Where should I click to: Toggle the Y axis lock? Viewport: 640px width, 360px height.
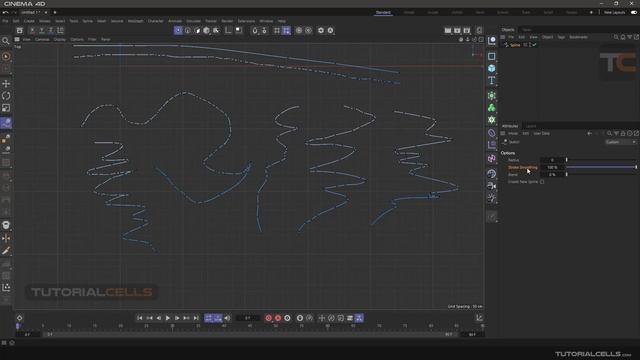pos(42,30)
